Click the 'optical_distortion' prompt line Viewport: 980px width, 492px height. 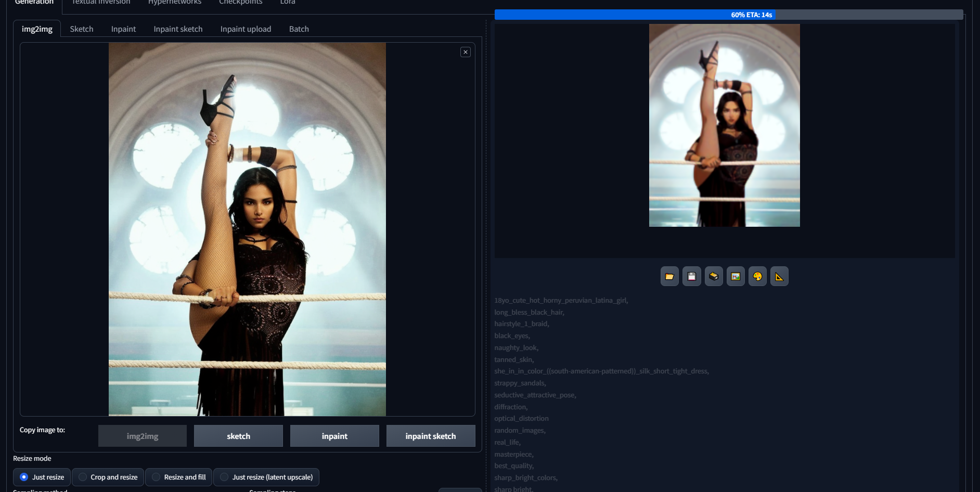coord(521,418)
